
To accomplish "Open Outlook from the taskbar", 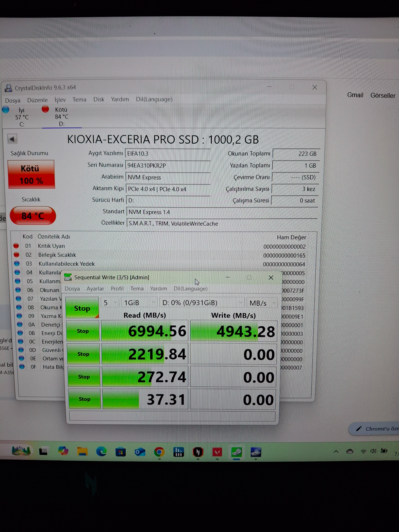I will point(140,452).
